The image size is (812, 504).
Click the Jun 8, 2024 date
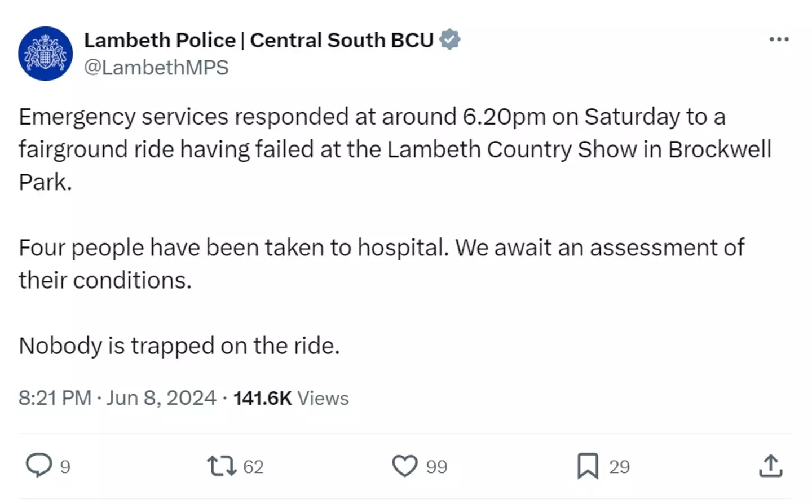[161, 398]
